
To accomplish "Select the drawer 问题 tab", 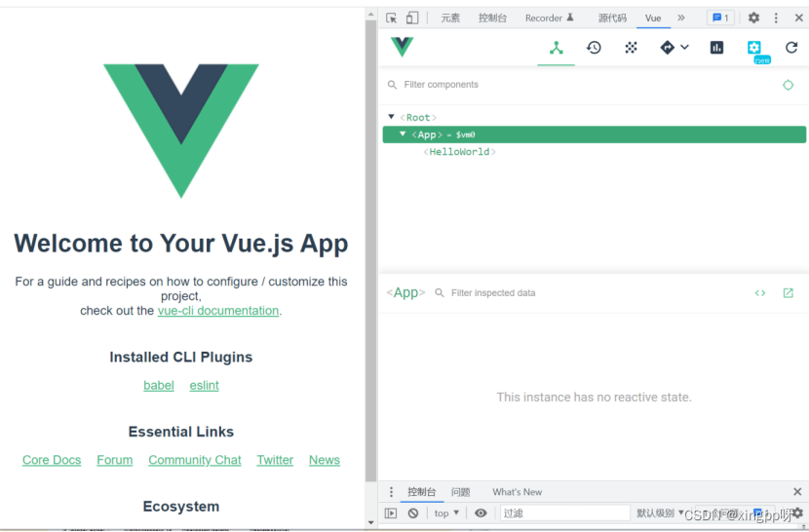I will 460,492.
